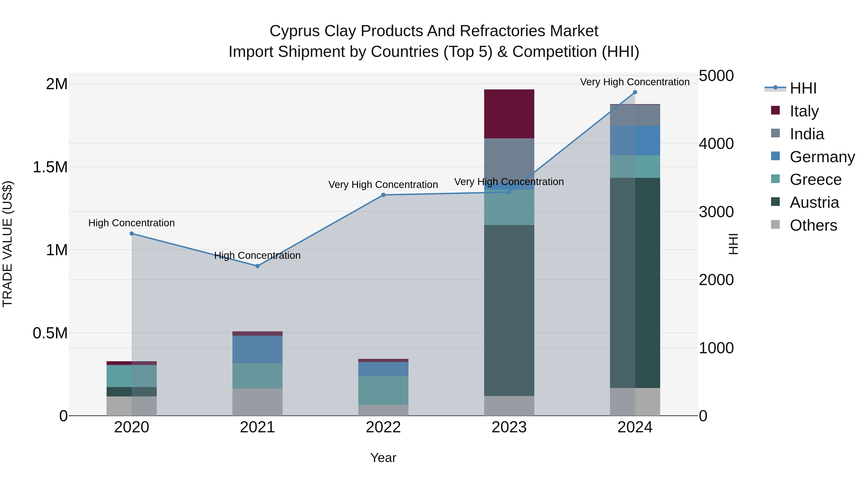Image resolution: width=868 pixels, height=488 pixels.
Task: Click the 2020 x-axis label
Action: point(132,427)
